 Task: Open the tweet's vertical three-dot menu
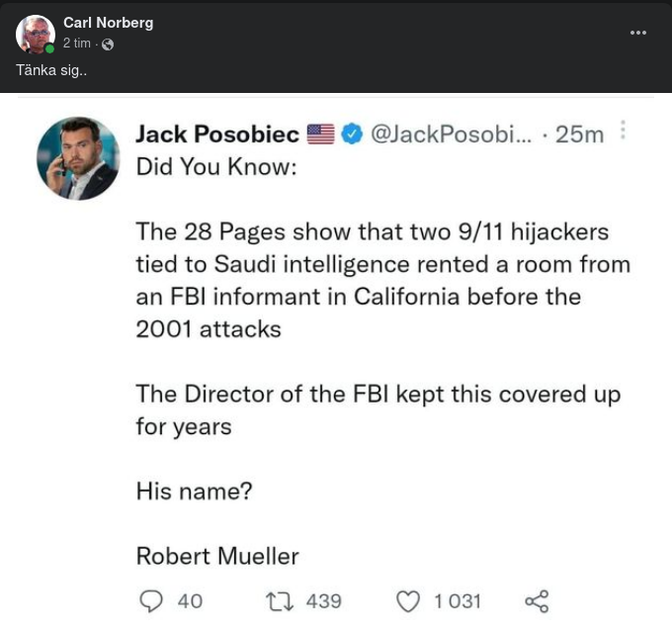click(623, 132)
